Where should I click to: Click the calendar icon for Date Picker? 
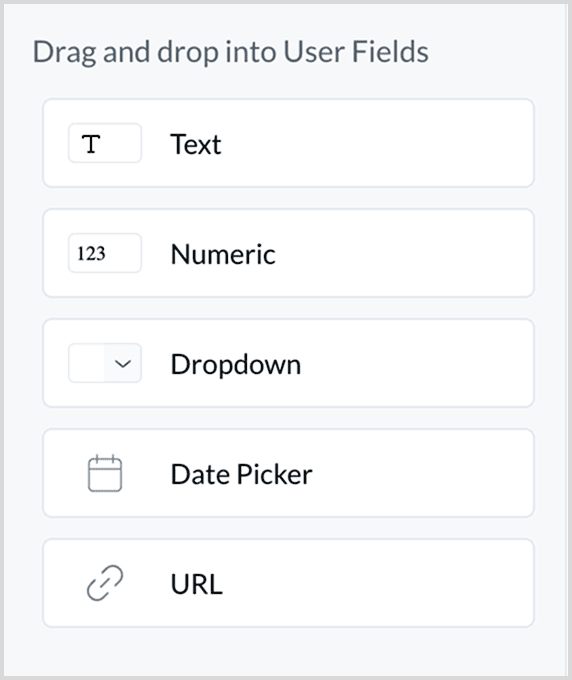105,473
